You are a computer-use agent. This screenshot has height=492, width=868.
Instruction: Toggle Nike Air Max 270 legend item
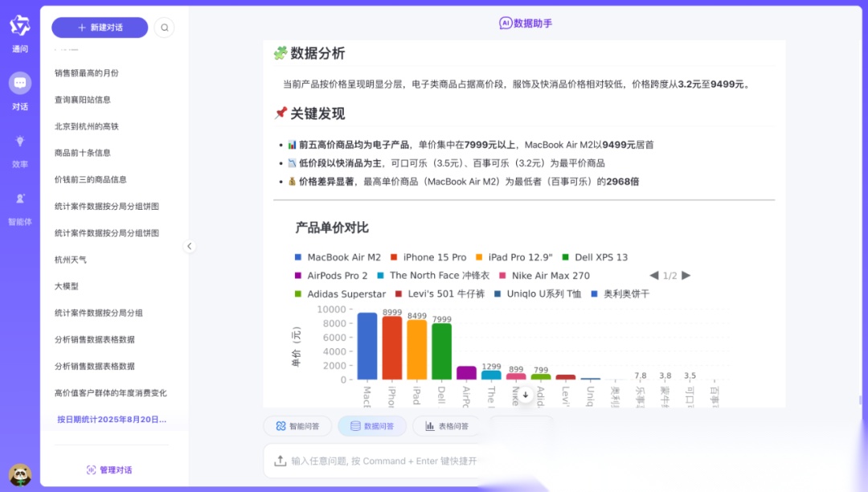point(544,276)
